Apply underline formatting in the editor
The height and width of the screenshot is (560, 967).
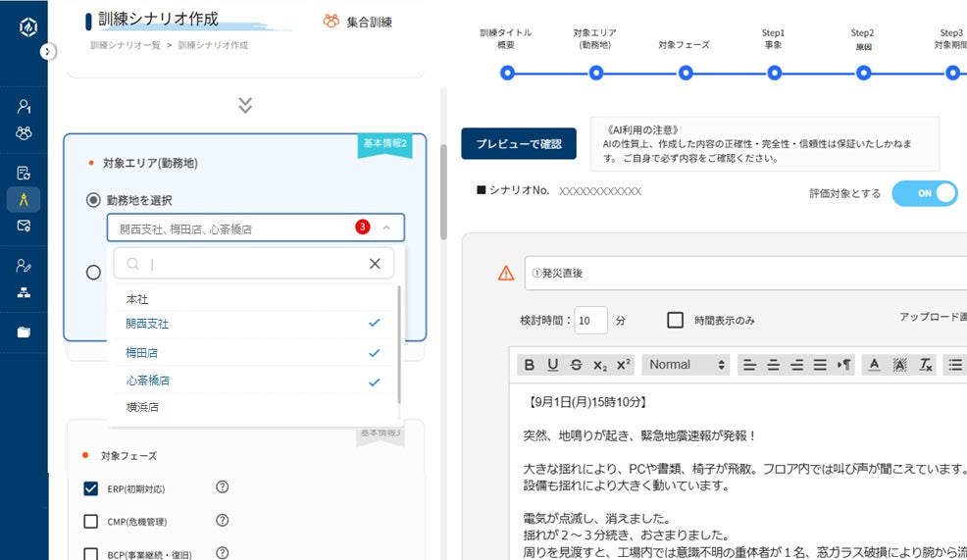[553, 365]
